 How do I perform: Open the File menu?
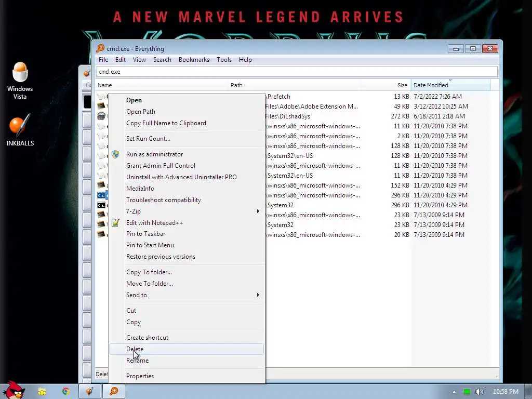tap(103, 60)
